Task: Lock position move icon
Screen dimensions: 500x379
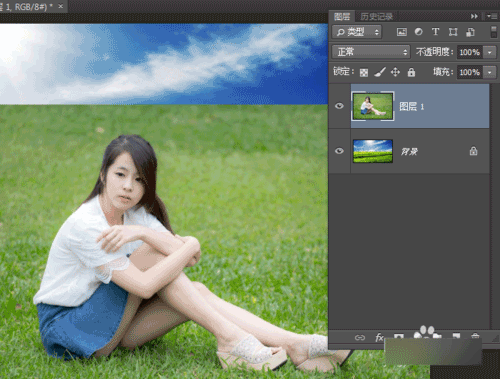Action: [x=395, y=72]
